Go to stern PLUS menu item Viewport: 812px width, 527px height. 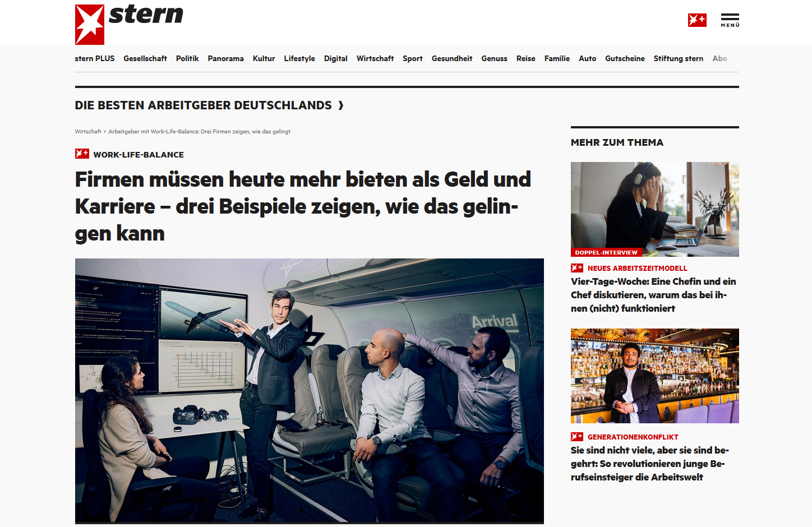coord(95,58)
